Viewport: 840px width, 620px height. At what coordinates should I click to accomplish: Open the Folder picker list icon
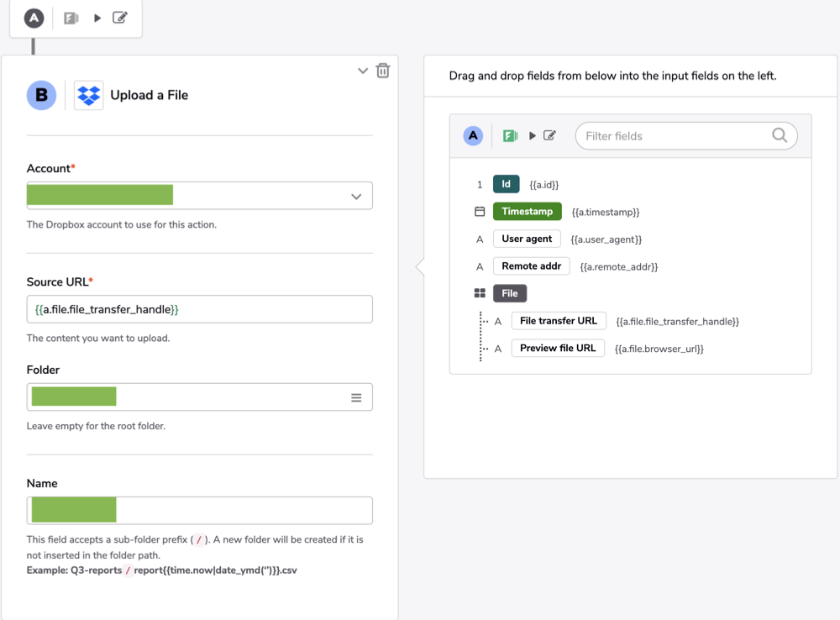pos(356,397)
